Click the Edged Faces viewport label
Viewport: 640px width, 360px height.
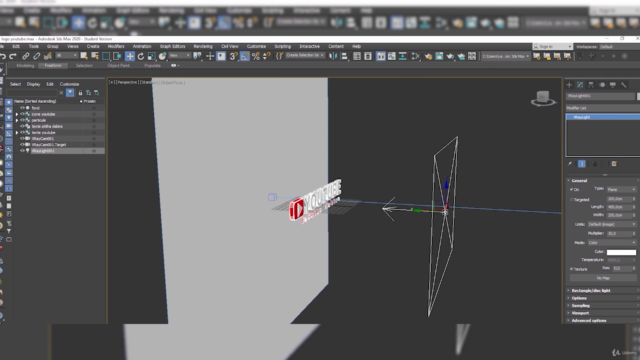coord(173,82)
